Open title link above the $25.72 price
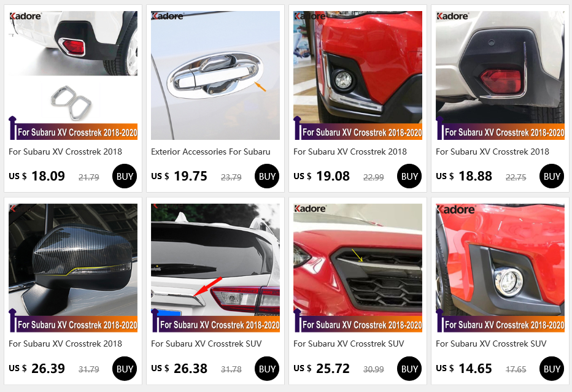 (349, 344)
